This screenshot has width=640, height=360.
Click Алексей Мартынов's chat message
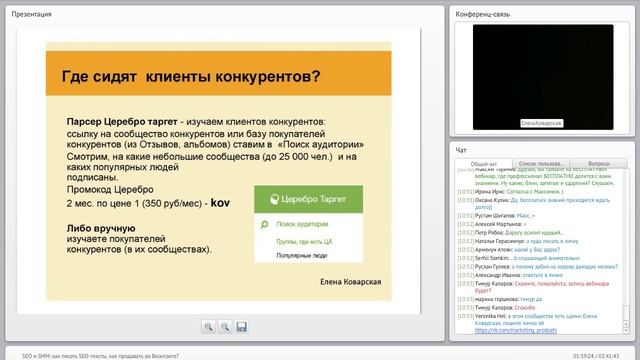coord(492,224)
